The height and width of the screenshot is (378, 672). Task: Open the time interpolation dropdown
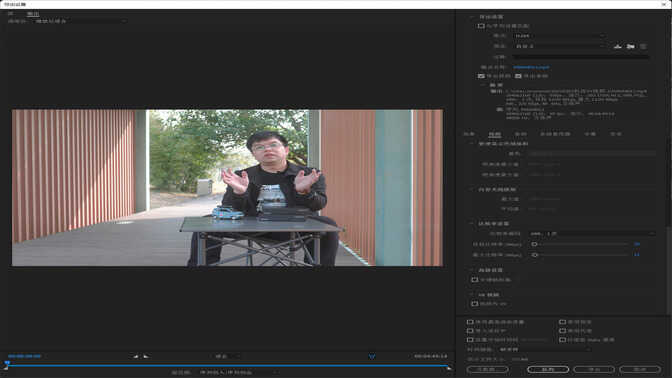(545, 349)
